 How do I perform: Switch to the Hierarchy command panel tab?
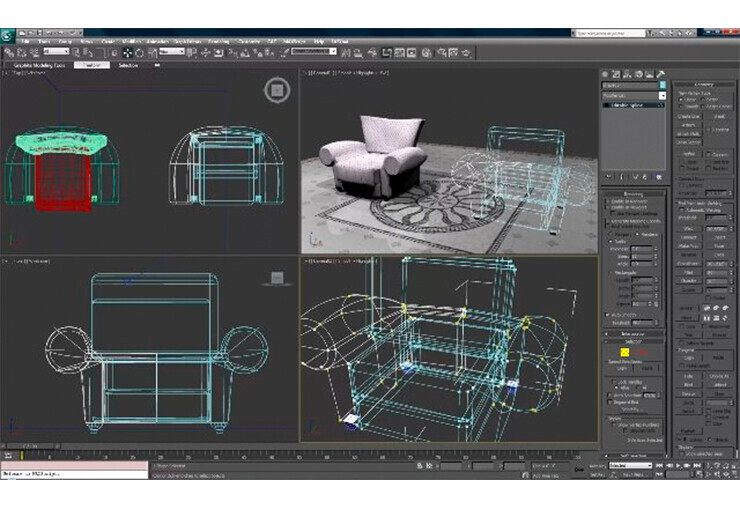click(x=627, y=74)
